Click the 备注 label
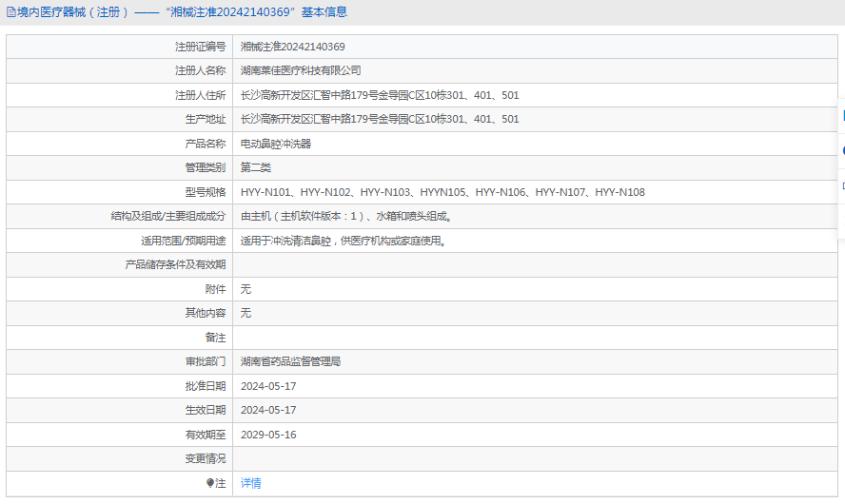Screen dimensions: 845x504 click(216, 338)
